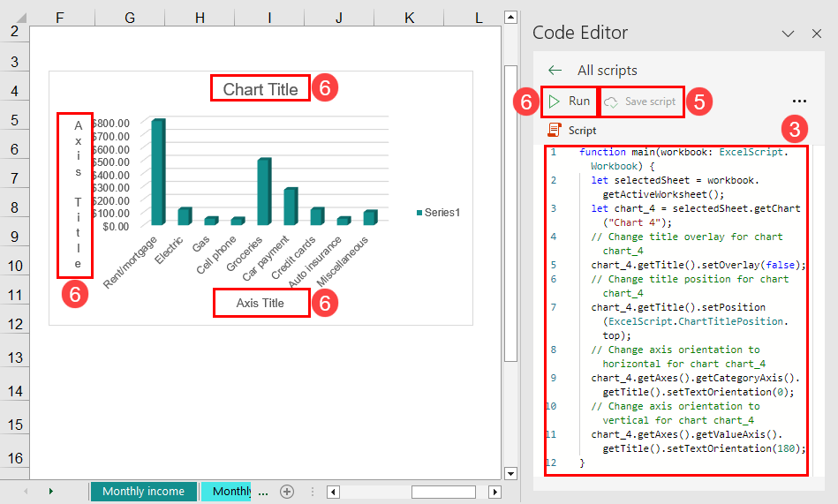The image size is (838, 504).
Task: Click code line 1 function main
Action: pos(683,159)
